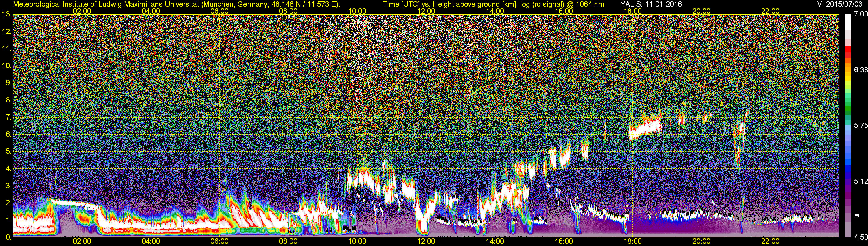868x246 pixels.
Task: Click the 7.00 colorbar scale value
Action: [860, 14]
